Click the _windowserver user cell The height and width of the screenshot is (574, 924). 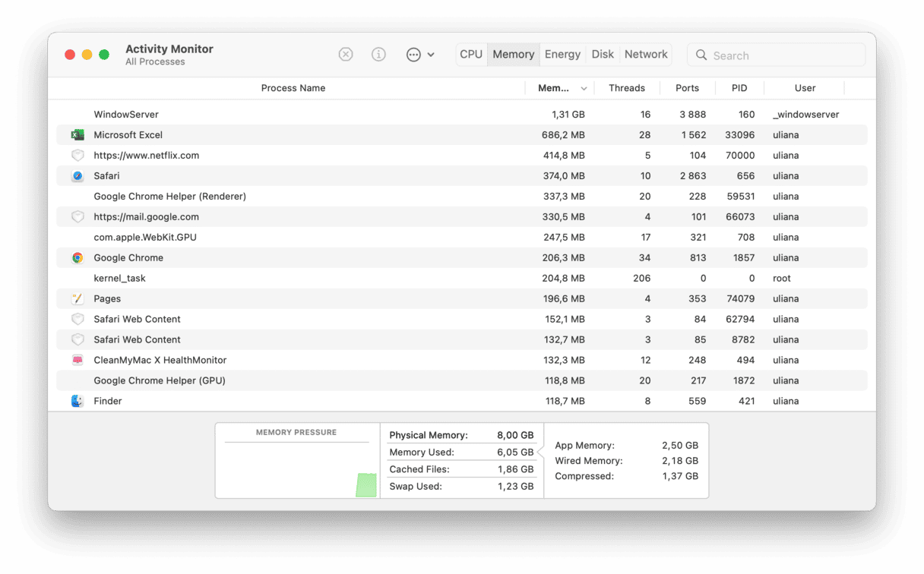coord(806,115)
